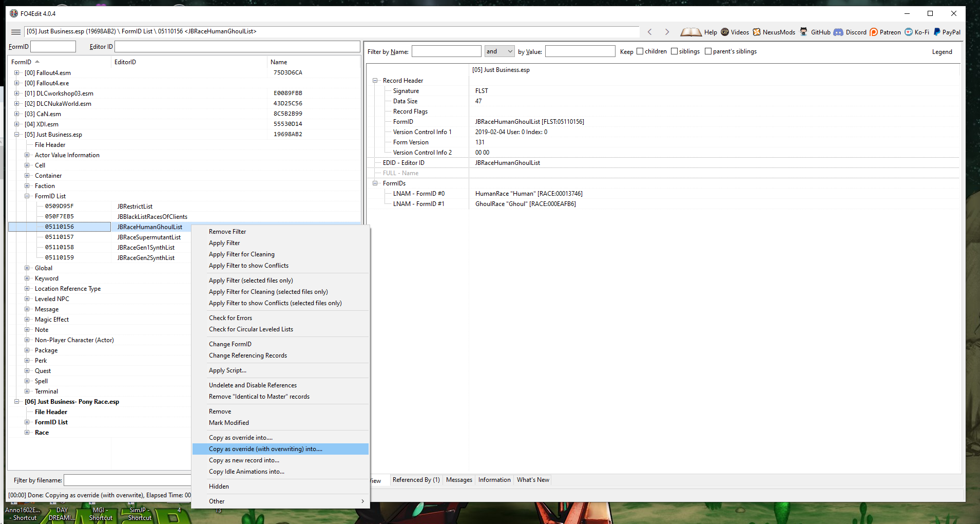Screen dimensions: 980x524
Task: Sort by the FormID column header
Action: (x=60, y=62)
